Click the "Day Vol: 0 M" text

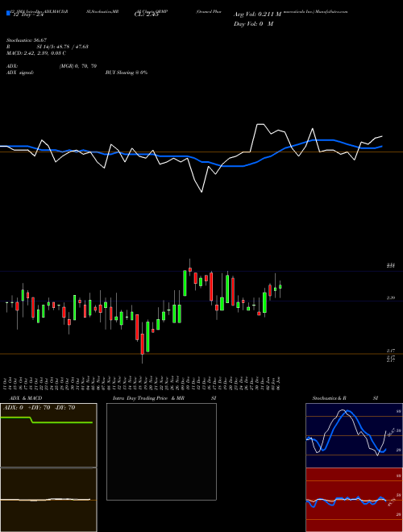pyautogui.click(x=253, y=24)
